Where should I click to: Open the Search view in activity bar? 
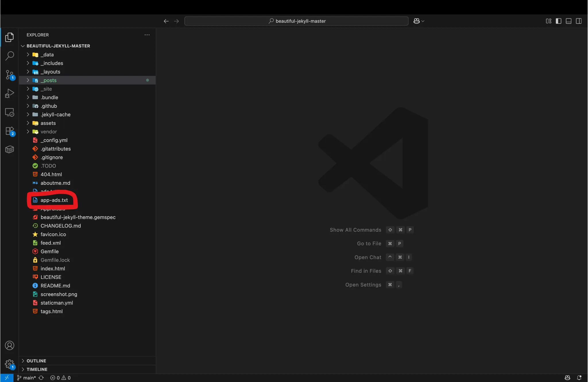pos(9,56)
